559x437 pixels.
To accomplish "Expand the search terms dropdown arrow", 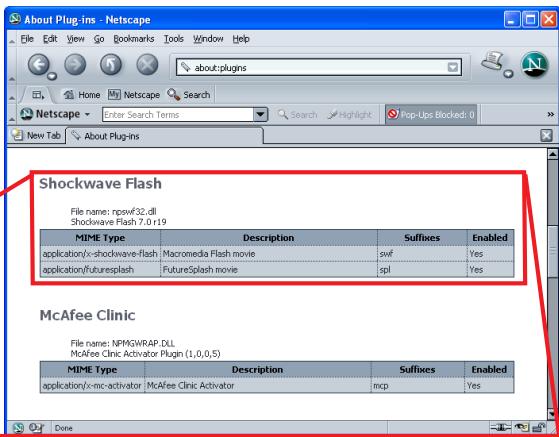I will pyautogui.click(x=260, y=115).
